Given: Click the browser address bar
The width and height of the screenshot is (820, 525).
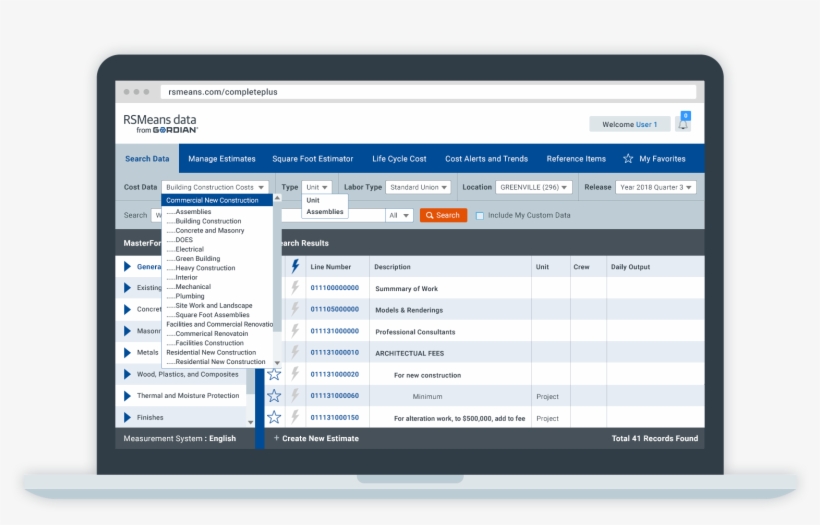Looking at the screenshot, I should click(428, 92).
